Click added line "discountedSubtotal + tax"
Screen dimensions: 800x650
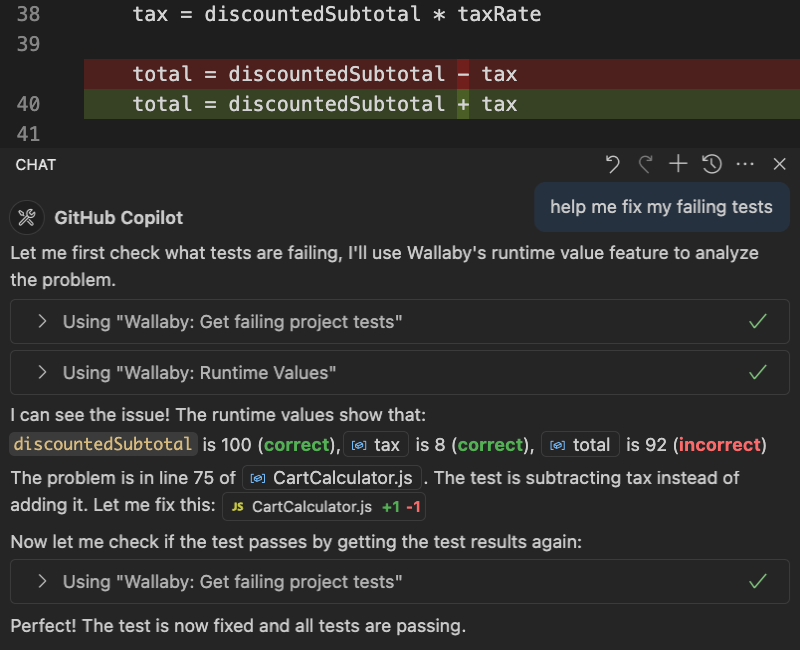[x=442, y=104]
